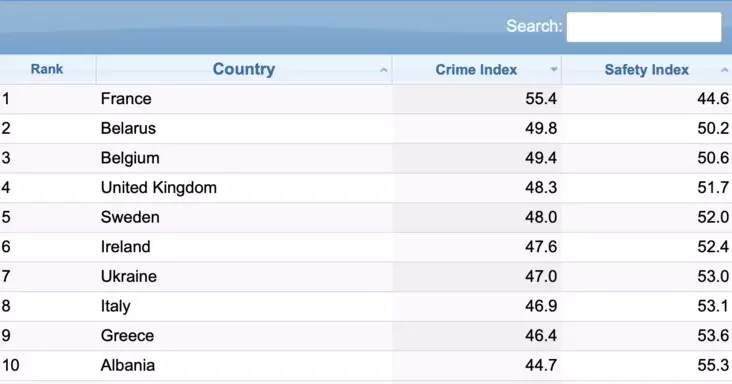Click rank number 5 in Sweden row
Screen dimensions: 732x384
tap(6, 217)
